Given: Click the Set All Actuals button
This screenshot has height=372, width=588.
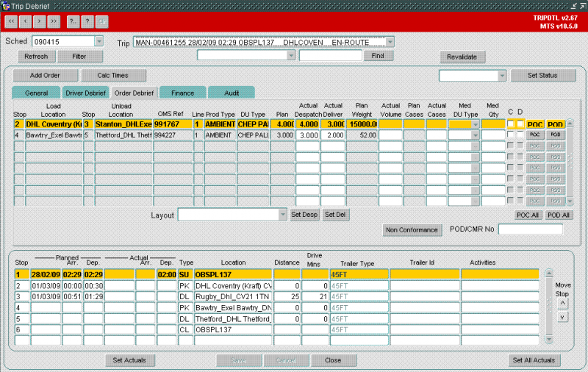Looking at the screenshot, I should pyautogui.click(x=534, y=360).
